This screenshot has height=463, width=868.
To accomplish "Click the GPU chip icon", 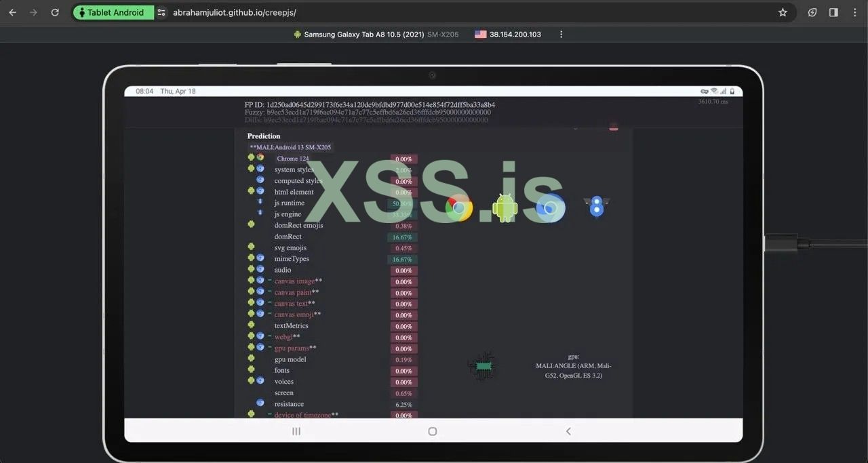I will (483, 366).
